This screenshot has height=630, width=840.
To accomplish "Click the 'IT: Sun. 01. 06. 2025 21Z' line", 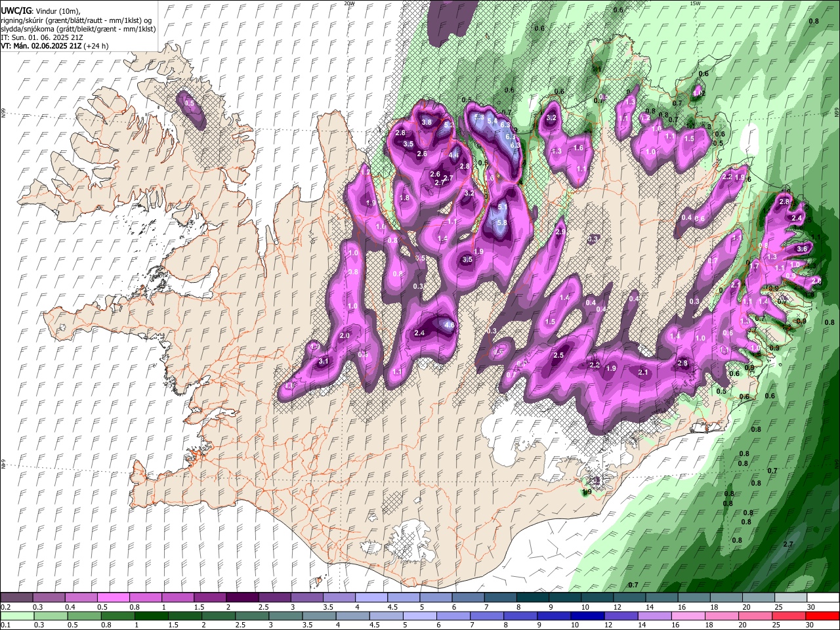I will (41, 37).
